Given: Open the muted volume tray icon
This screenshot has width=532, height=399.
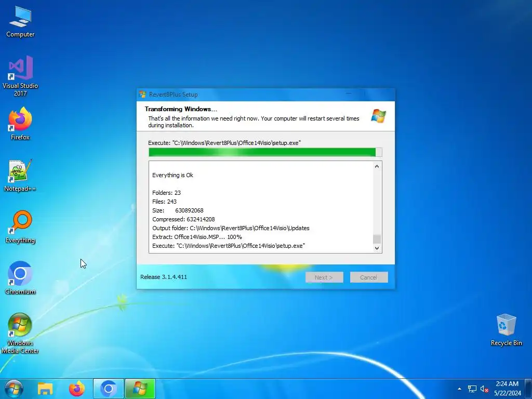Looking at the screenshot, I should click(x=484, y=389).
